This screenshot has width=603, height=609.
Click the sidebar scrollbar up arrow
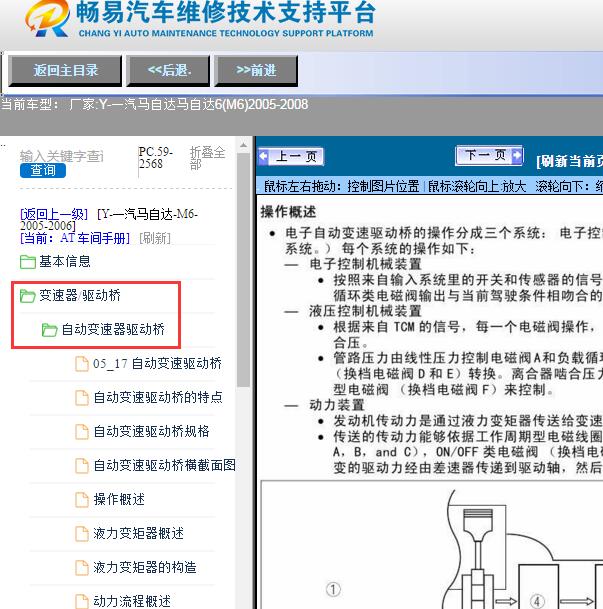243,146
